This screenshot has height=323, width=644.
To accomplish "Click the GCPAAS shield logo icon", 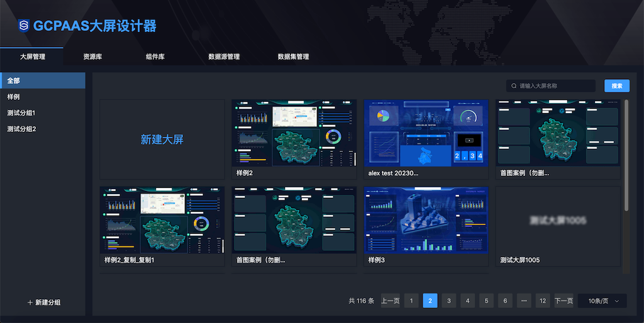I will click(24, 25).
